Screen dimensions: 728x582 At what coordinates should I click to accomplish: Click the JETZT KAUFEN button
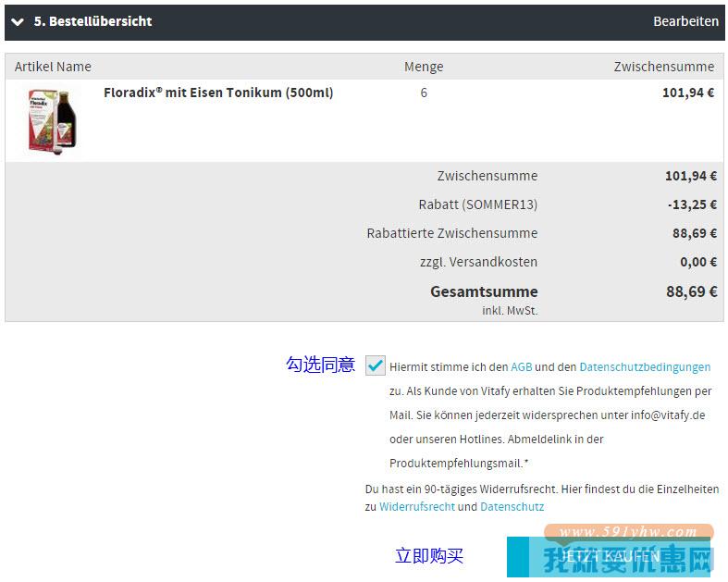609,556
